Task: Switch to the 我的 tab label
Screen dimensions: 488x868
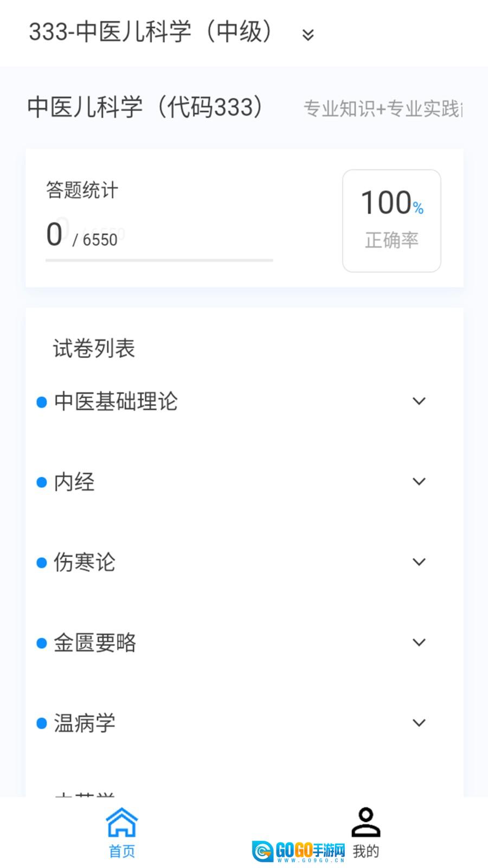Action: tap(366, 851)
